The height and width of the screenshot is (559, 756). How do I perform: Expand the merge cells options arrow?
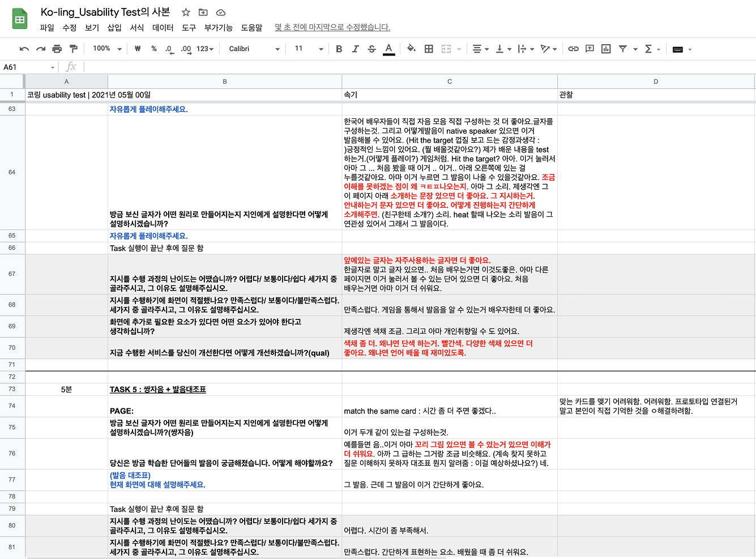click(459, 49)
